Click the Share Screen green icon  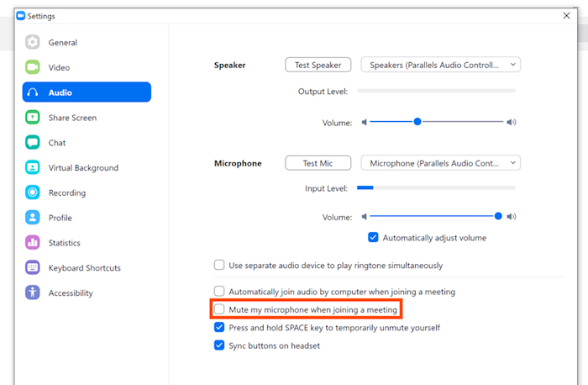pos(33,118)
